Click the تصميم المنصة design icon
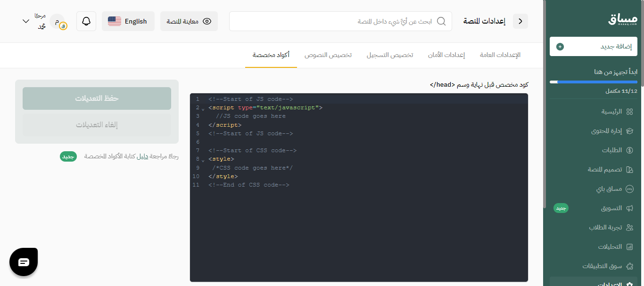This screenshot has width=644, height=286. click(x=629, y=170)
